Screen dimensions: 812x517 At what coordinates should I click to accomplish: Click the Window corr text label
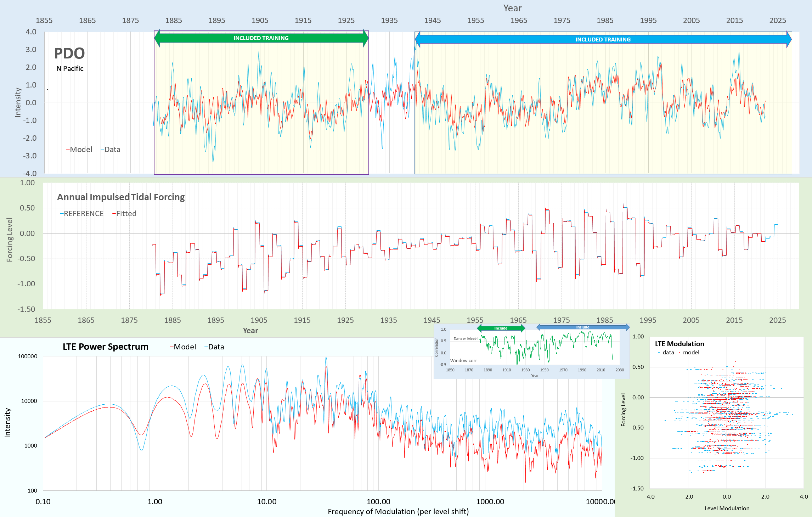click(x=463, y=360)
